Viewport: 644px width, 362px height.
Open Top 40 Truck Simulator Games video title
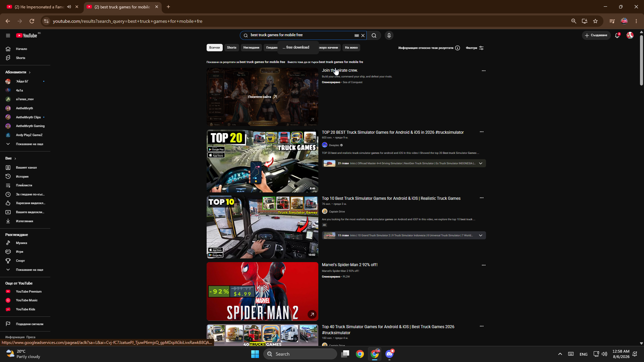pyautogui.click(x=388, y=330)
